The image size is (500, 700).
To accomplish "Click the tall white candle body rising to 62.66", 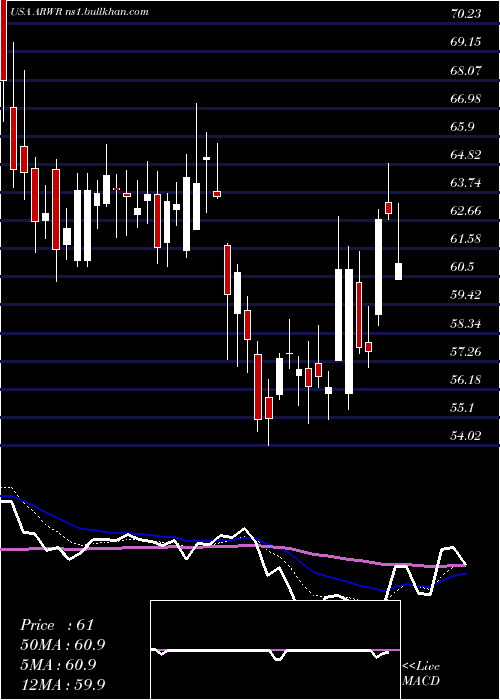I will point(379,267).
